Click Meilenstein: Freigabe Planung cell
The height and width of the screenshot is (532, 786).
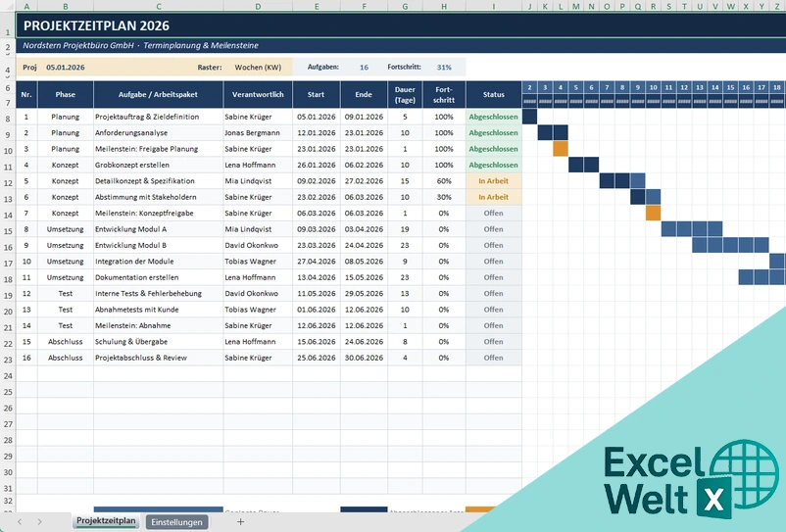coord(159,149)
